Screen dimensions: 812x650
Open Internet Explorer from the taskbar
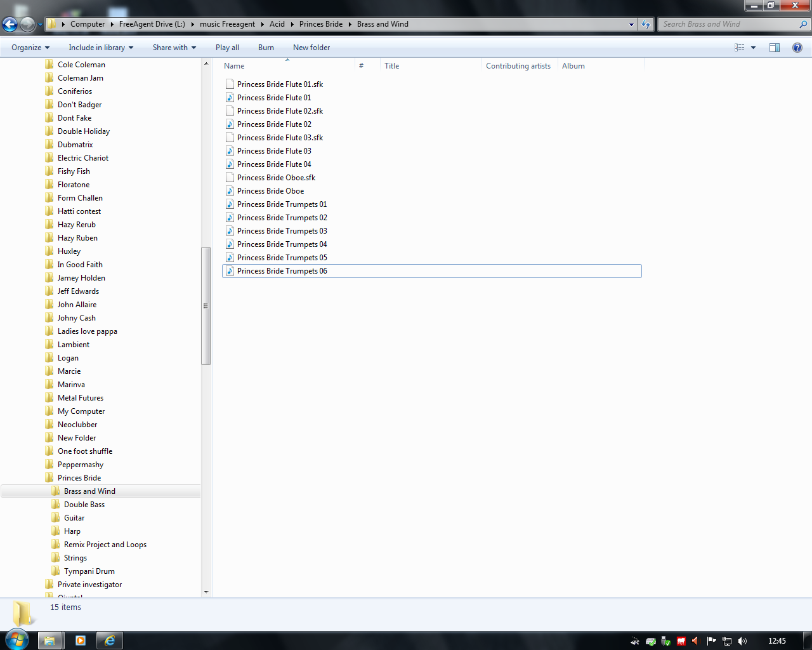[x=110, y=640]
